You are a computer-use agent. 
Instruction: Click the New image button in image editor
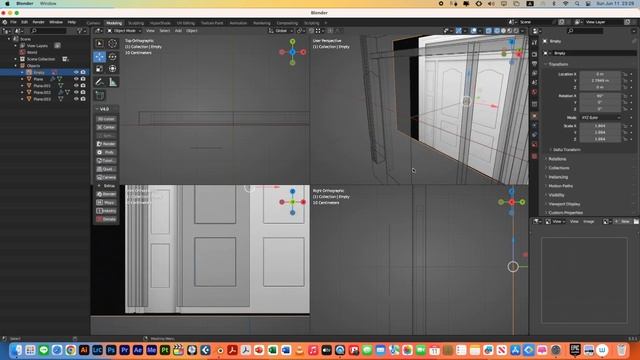(622, 221)
